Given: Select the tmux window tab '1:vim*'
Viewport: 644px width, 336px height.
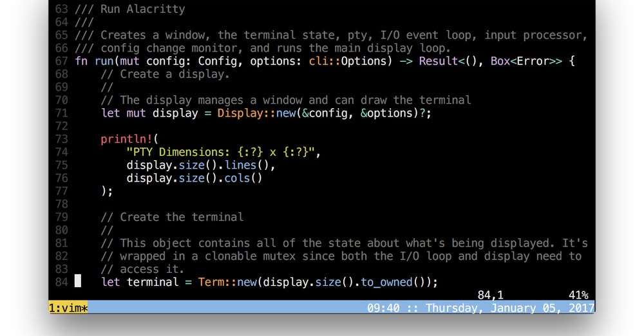Looking at the screenshot, I should click(68, 308).
